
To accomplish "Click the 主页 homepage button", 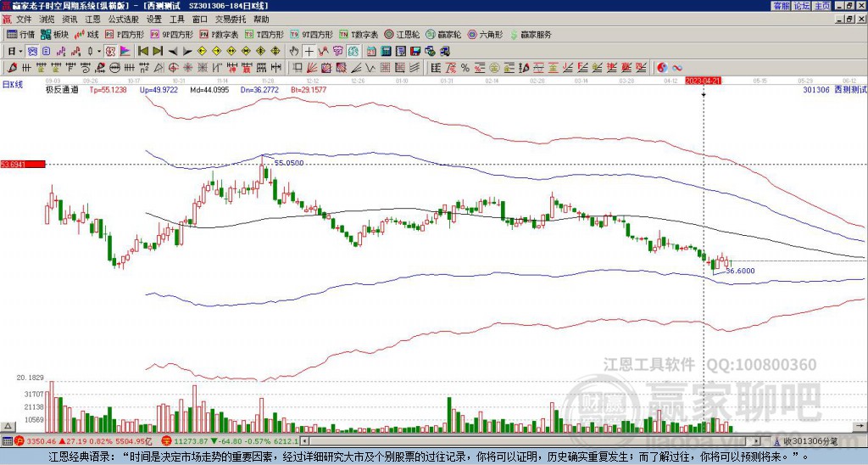I will point(822,6).
